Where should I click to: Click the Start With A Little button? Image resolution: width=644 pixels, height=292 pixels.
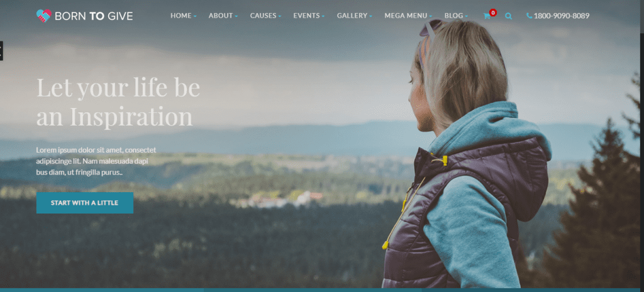85,203
